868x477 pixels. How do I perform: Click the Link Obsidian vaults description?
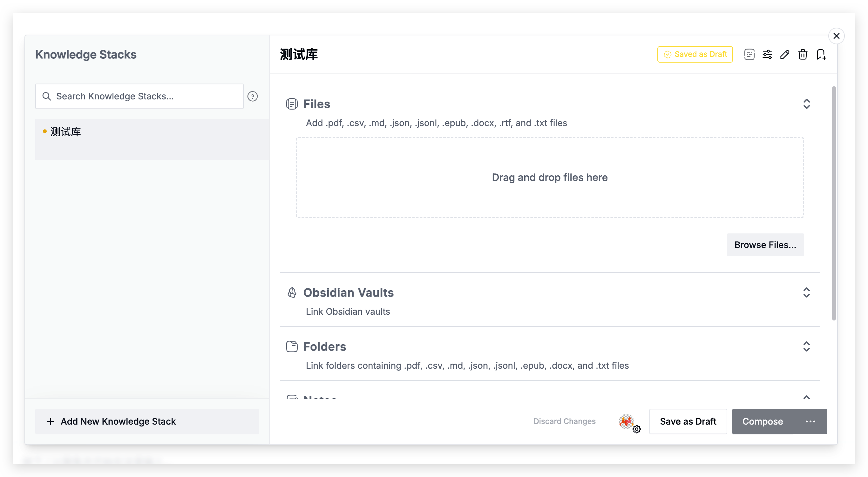pyautogui.click(x=348, y=312)
